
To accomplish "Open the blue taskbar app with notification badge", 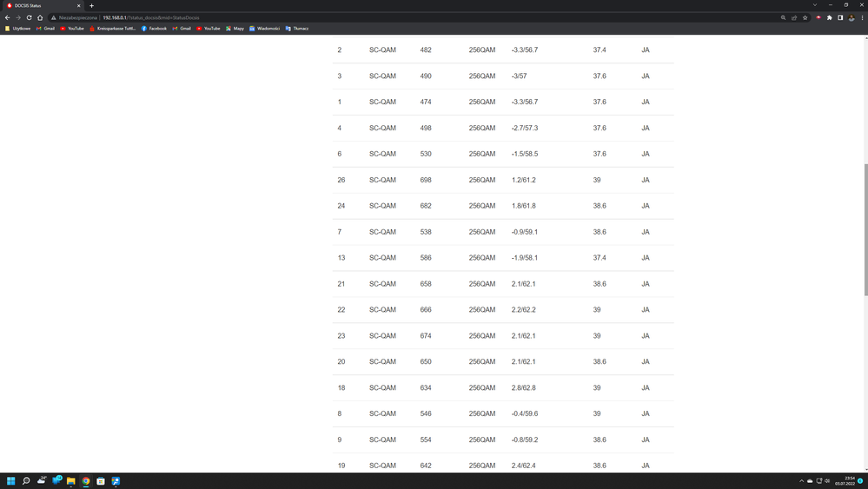I will click(x=56, y=480).
